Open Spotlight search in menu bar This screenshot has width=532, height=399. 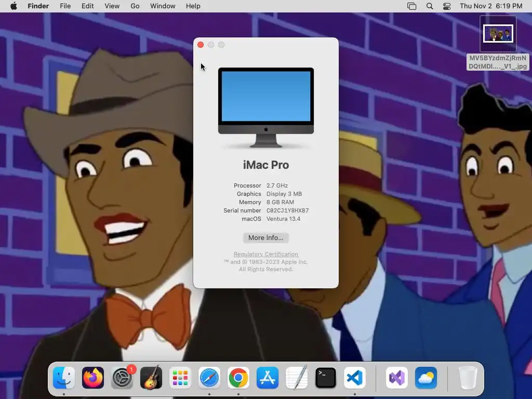[430, 6]
